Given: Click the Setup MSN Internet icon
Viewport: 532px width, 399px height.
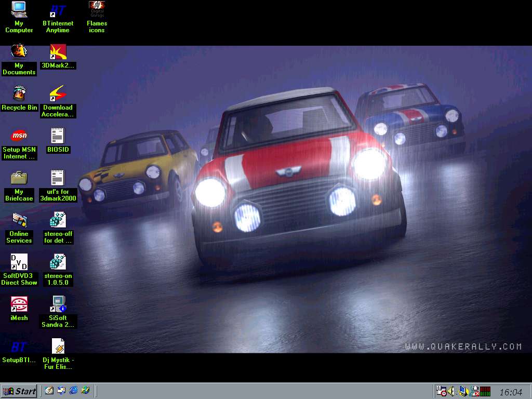Looking at the screenshot, I should click(19, 136).
